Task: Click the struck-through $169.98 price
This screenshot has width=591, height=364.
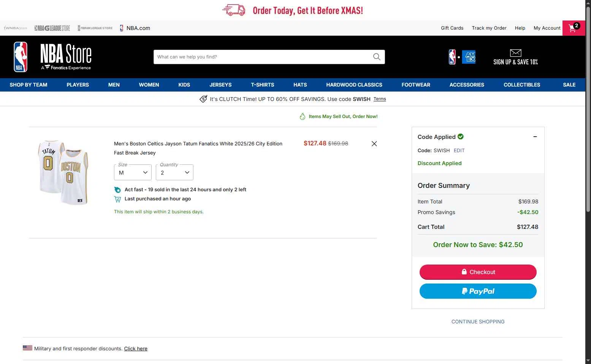Action: coord(338,143)
